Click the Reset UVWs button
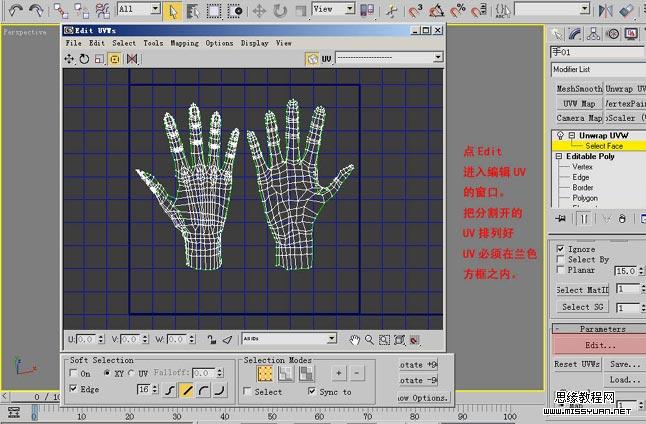Image resolution: width=646 pixels, height=424 pixels. [x=577, y=364]
